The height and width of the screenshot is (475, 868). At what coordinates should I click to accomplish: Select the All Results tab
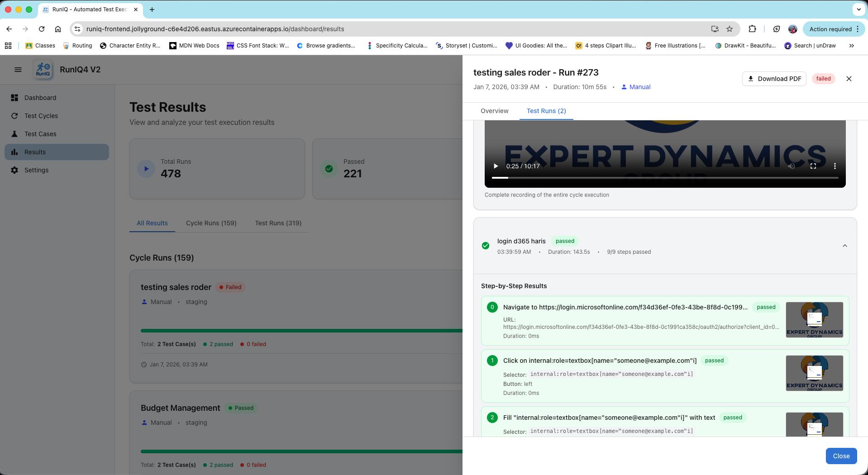click(152, 223)
